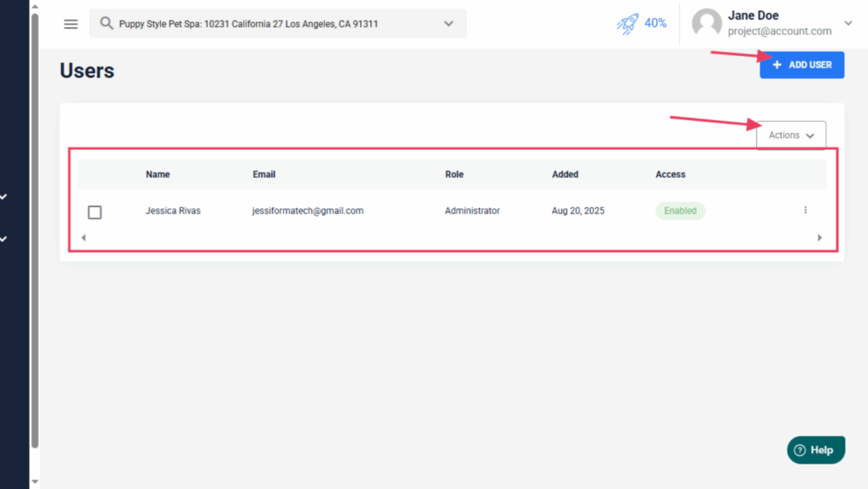Expand the upper sidebar chevron

pyautogui.click(x=4, y=197)
